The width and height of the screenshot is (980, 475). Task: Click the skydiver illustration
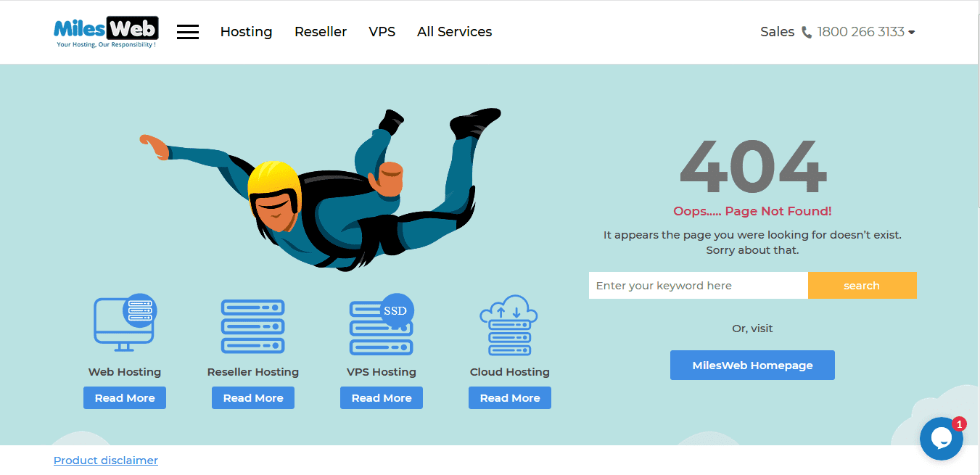(321, 189)
